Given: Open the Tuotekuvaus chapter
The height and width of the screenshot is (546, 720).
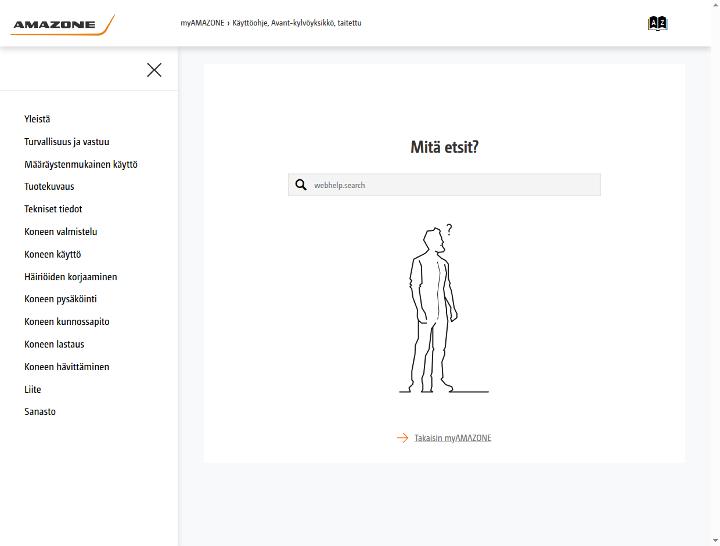Looking at the screenshot, I should coord(49,186).
